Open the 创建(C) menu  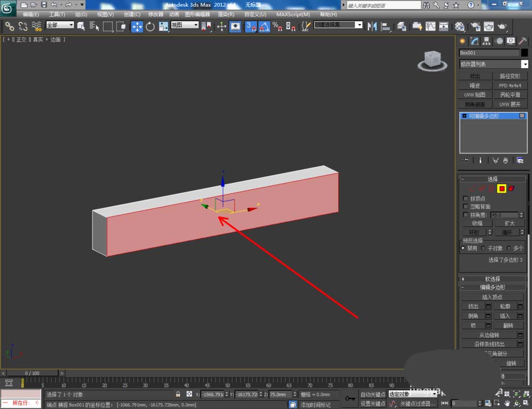pyautogui.click(x=131, y=14)
